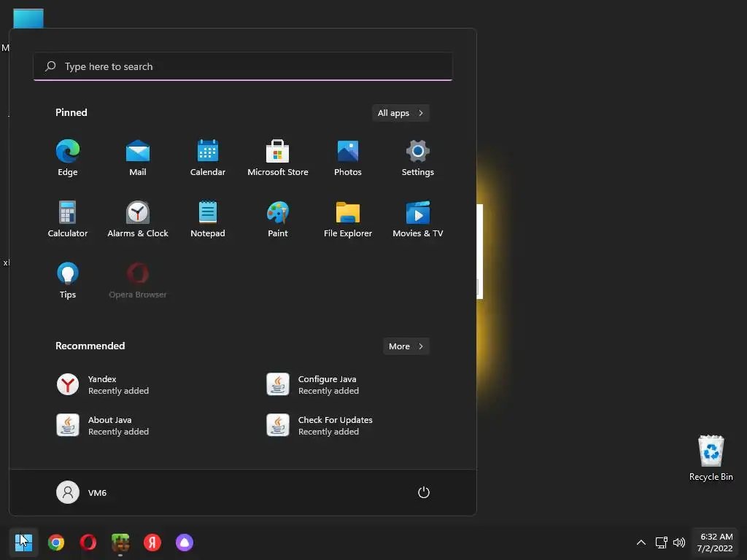
Task: Open Minecraft block icon on taskbar
Action: [x=120, y=542]
